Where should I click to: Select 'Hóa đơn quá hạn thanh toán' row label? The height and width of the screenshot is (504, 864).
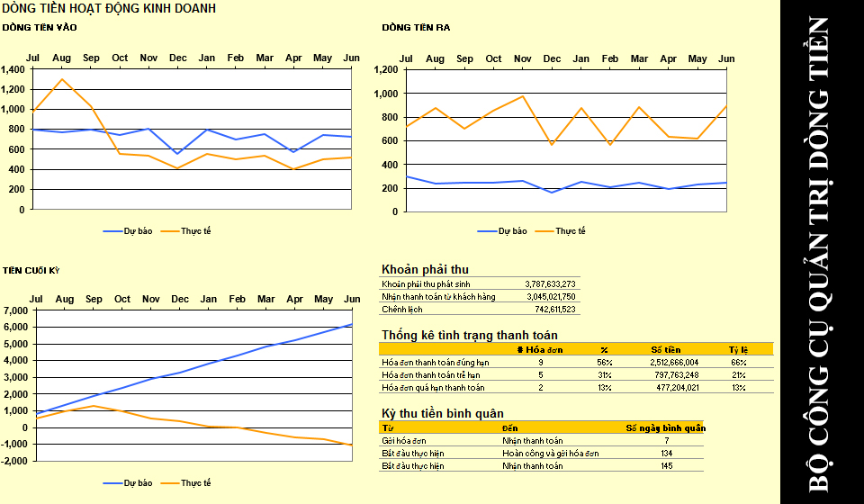coord(433,388)
